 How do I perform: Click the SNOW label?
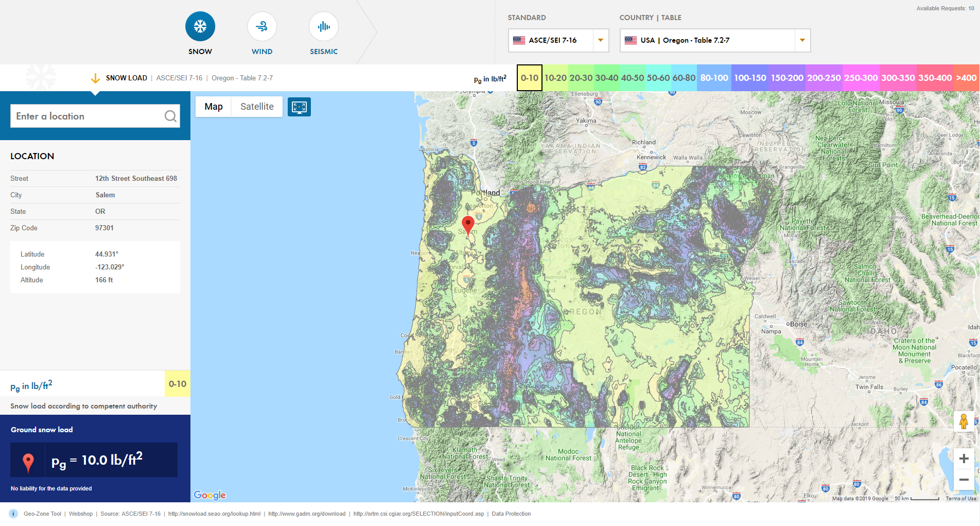coord(200,52)
